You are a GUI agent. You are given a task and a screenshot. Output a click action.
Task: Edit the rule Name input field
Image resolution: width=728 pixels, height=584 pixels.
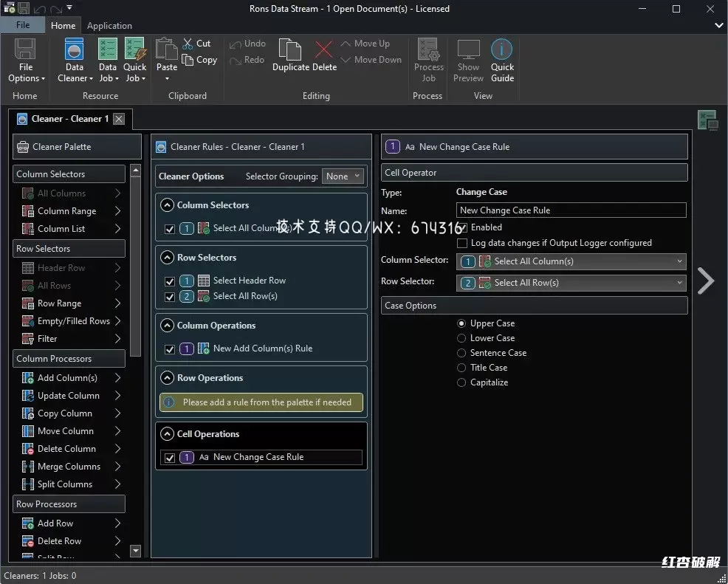click(x=571, y=210)
